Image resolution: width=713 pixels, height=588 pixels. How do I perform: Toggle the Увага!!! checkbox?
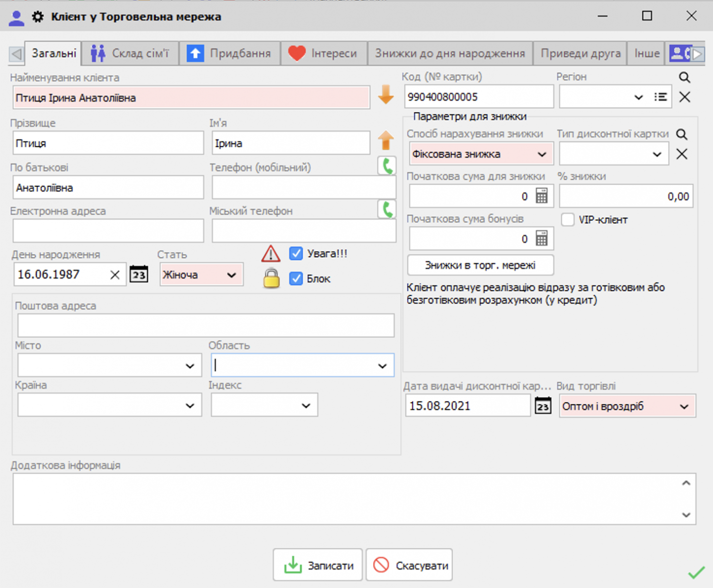click(x=296, y=253)
